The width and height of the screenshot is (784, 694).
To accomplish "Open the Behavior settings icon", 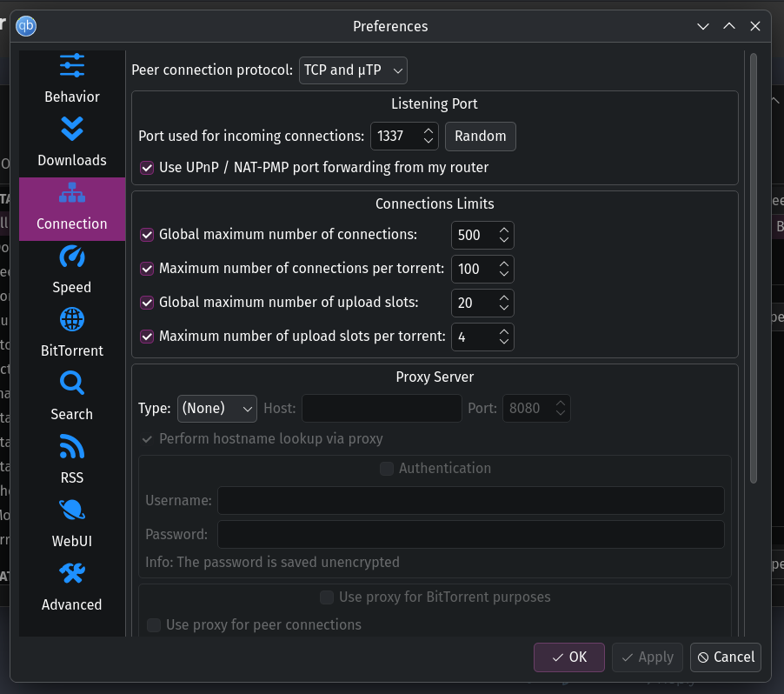I will click(x=72, y=66).
